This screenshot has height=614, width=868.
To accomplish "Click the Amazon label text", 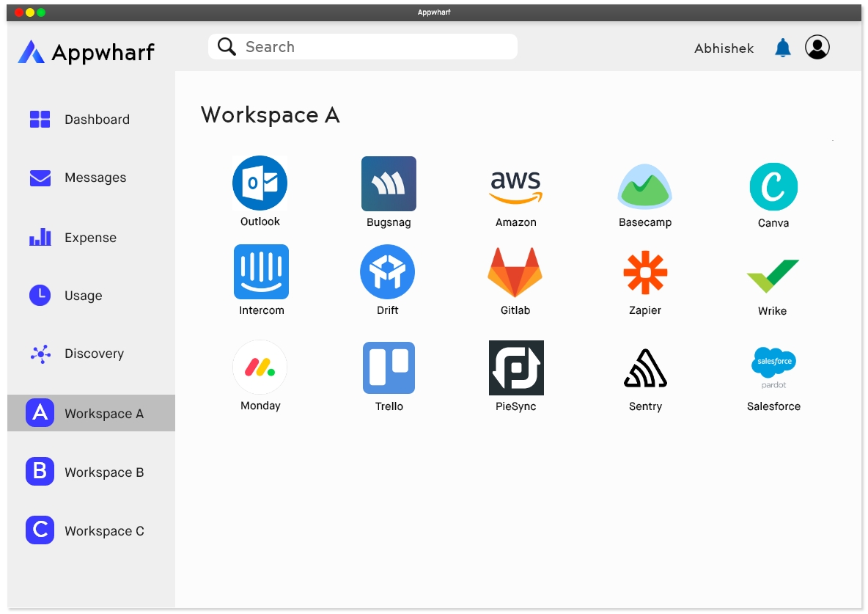I will click(516, 222).
